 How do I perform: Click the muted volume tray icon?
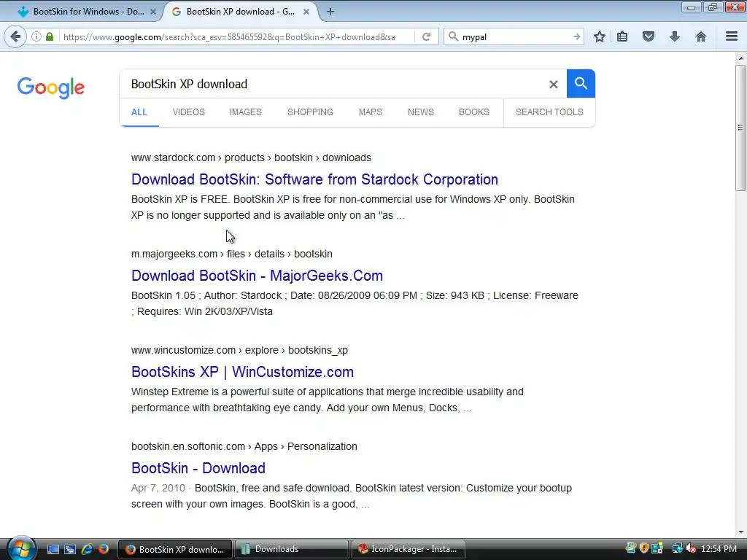point(691,548)
